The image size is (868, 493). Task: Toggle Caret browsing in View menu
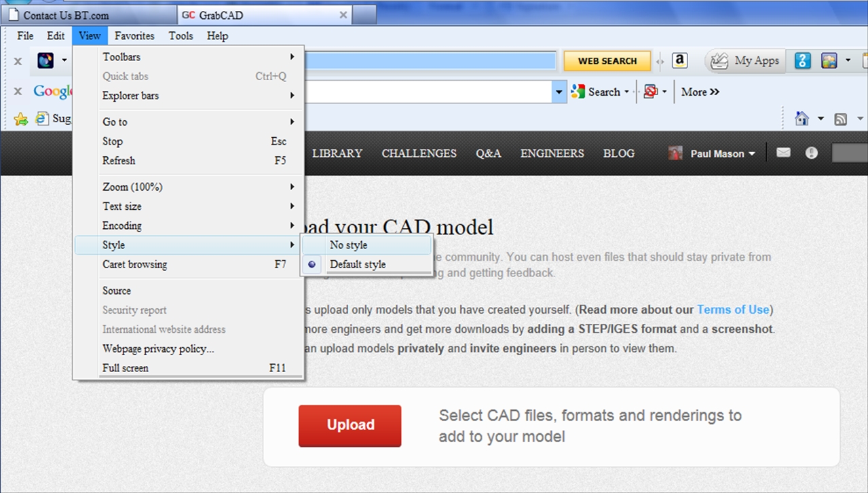click(x=189, y=264)
